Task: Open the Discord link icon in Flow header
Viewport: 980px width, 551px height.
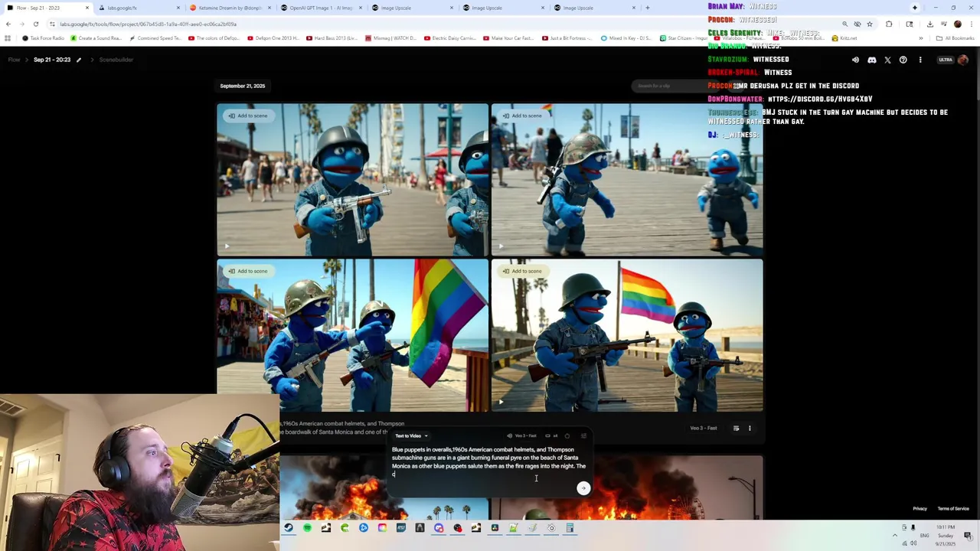Action: point(871,60)
